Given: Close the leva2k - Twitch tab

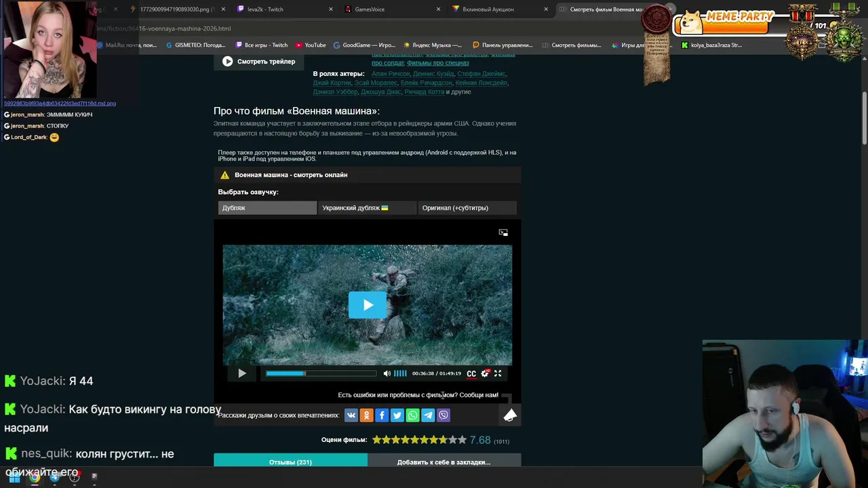Looking at the screenshot, I should [x=331, y=9].
